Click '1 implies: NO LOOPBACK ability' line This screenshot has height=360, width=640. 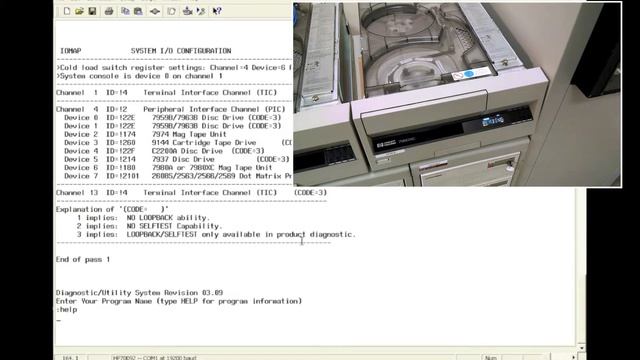click(143, 218)
